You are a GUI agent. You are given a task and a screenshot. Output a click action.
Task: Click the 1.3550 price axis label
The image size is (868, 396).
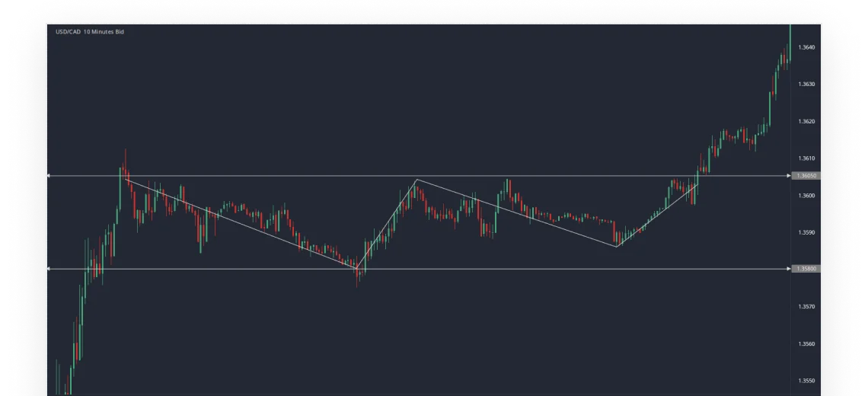(806, 381)
